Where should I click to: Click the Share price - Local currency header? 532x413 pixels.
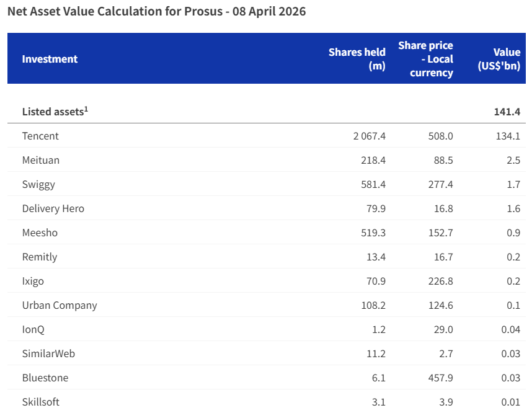(x=426, y=59)
